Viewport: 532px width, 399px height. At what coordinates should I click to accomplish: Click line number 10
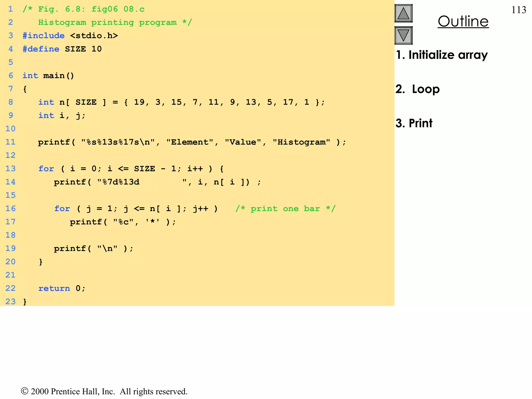pyautogui.click(x=10, y=129)
